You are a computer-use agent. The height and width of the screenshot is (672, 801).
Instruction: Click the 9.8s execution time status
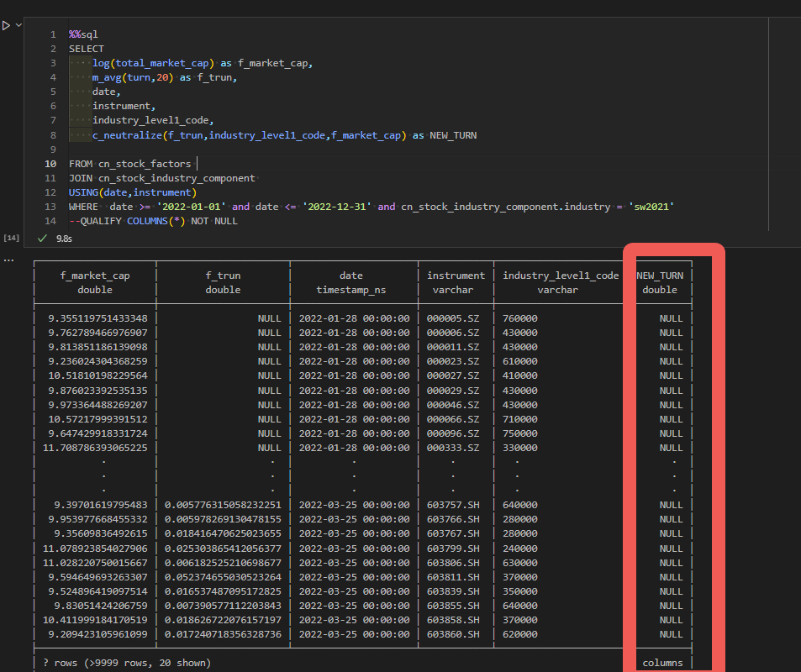point(64,239)
